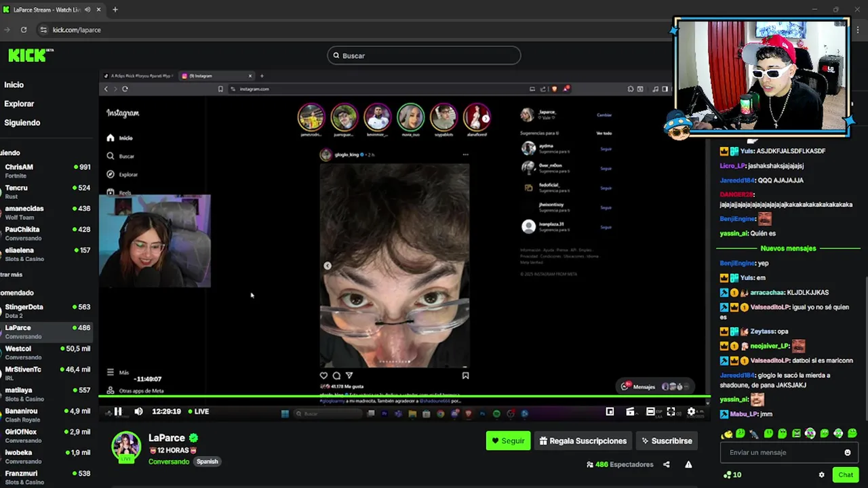The width and height of the screenshot is (868, 488).
Task: Open the matlaya channel
Action: coord(47,394)
